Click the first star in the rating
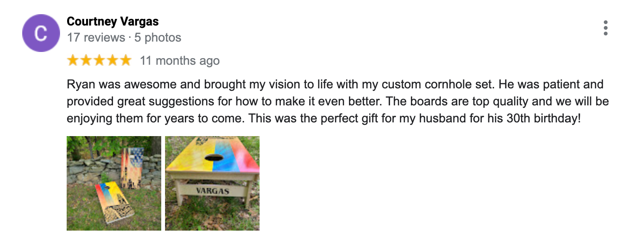 (x=73, y=60)
